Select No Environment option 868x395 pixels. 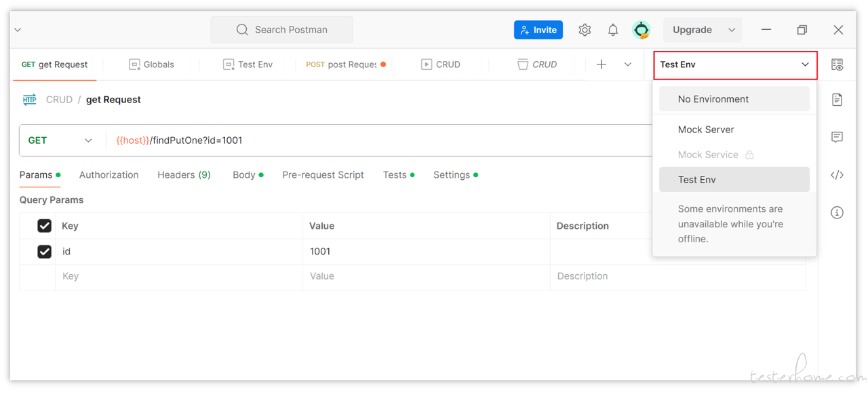[734, 99]
